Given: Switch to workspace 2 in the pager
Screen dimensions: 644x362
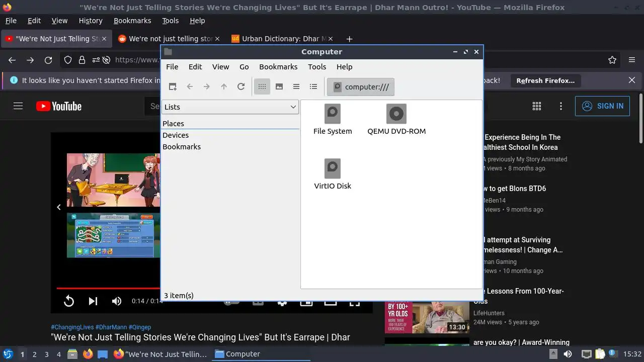Looking at the screenshot, I should pos(34,354).
